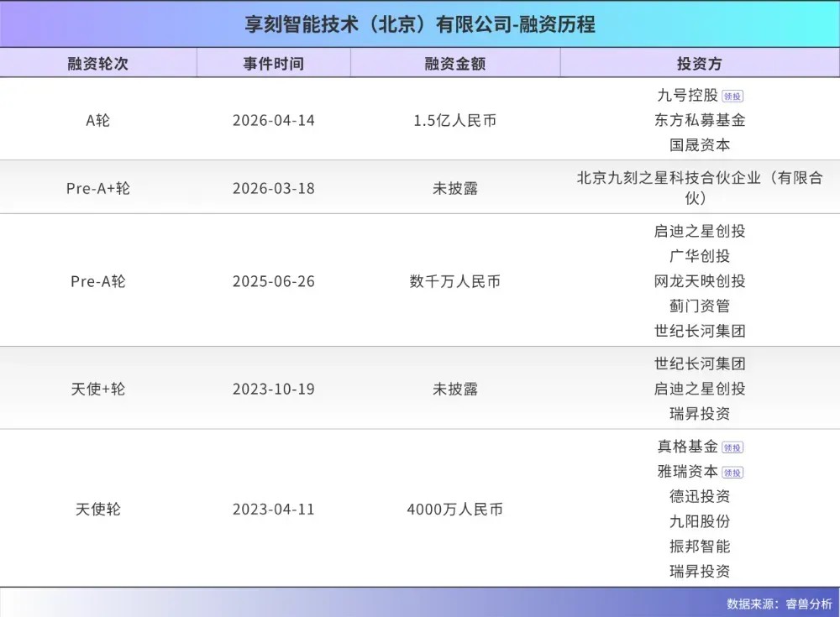The height and width of the screenshot is (617, 840).
Task: Click investor 国晟资本
Action: (699, 145)
